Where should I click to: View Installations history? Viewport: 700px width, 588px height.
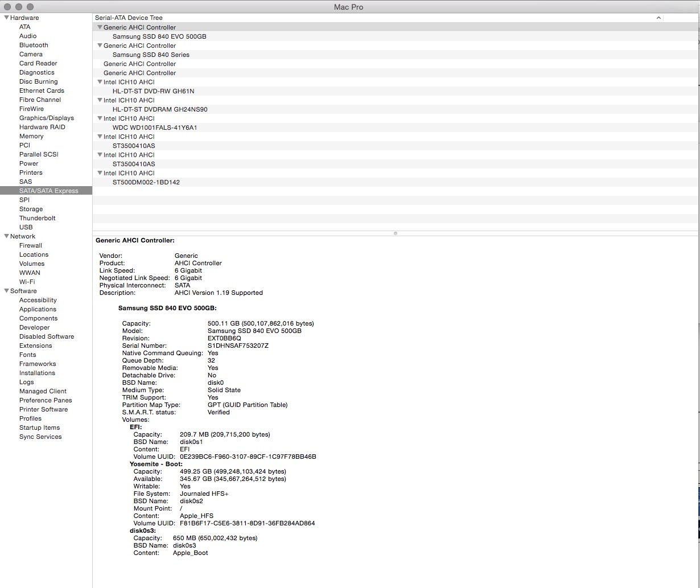pos(38,373)
